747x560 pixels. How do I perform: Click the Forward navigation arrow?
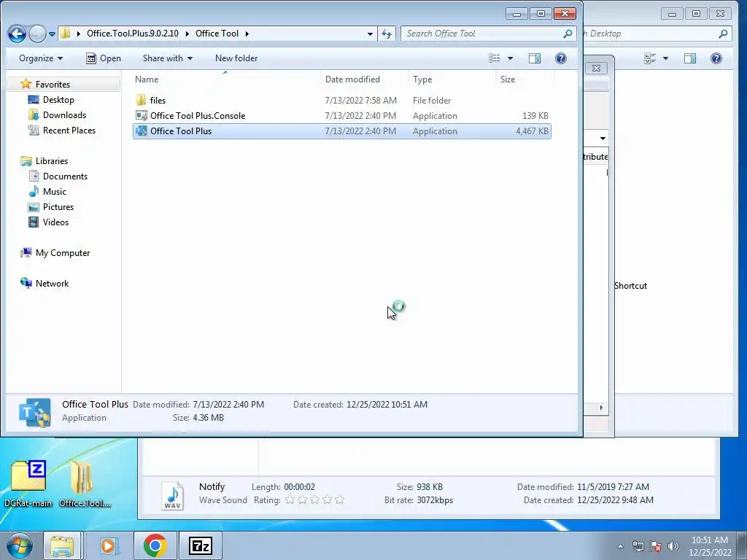click(37, 34)
